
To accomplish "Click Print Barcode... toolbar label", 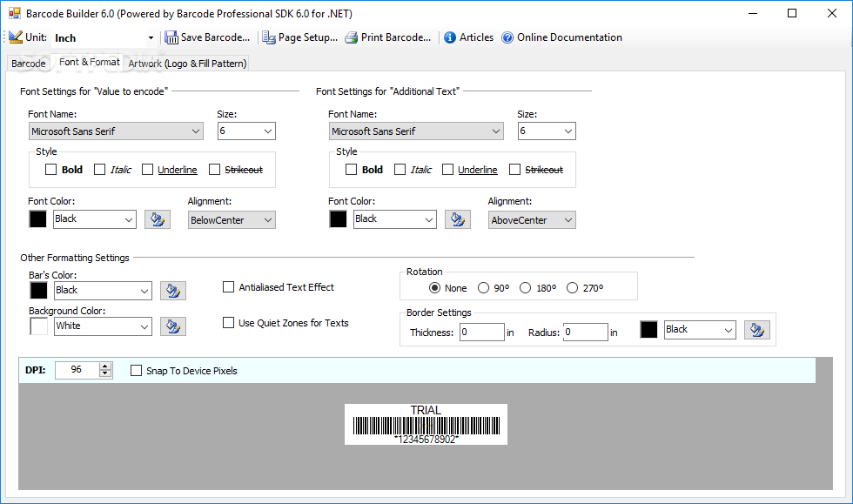I will click(396, 37).
